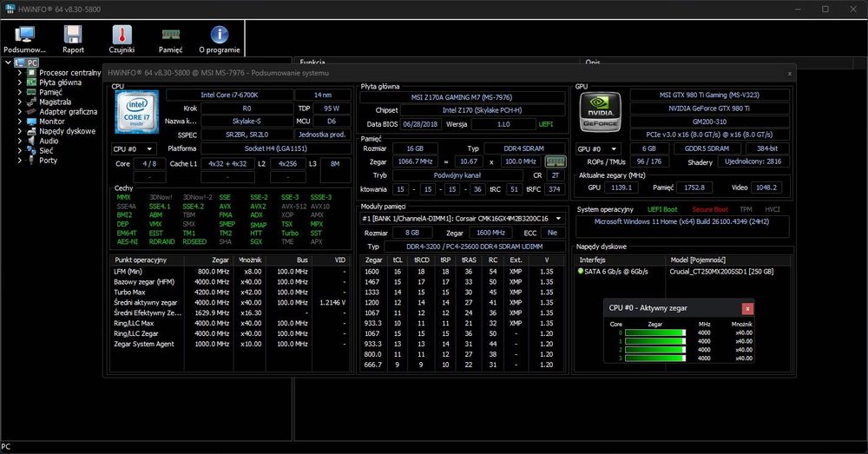
Task: Click the Secure Boot label
Action: point(710,209)
